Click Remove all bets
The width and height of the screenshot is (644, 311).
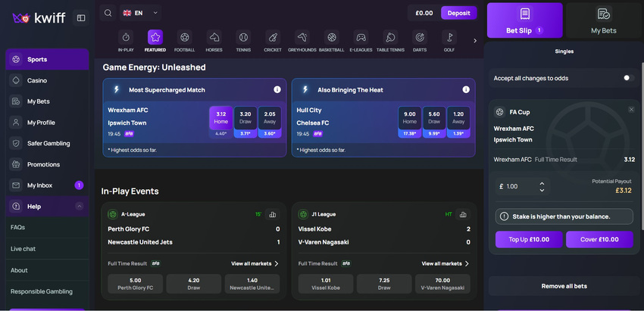pyautogui.click(x=564, y=286)
